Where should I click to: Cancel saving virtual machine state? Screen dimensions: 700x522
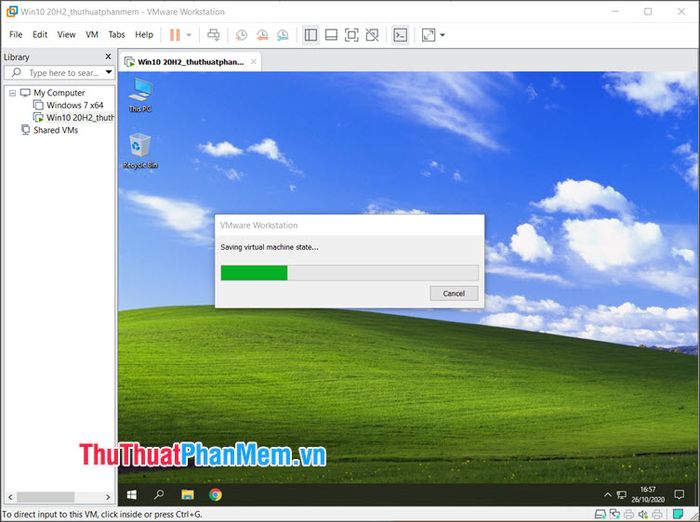click(x=454, y=293)
